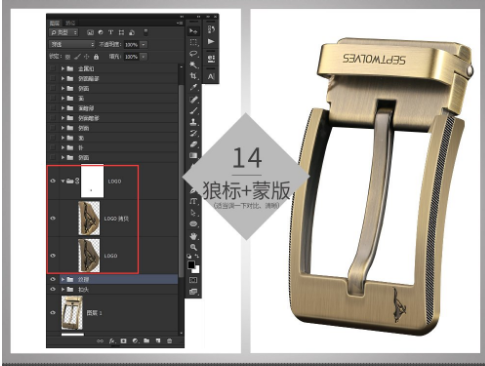Select the Clone Stamp tool
This screenshot has height=366, width=485.
tap(194, 122)
